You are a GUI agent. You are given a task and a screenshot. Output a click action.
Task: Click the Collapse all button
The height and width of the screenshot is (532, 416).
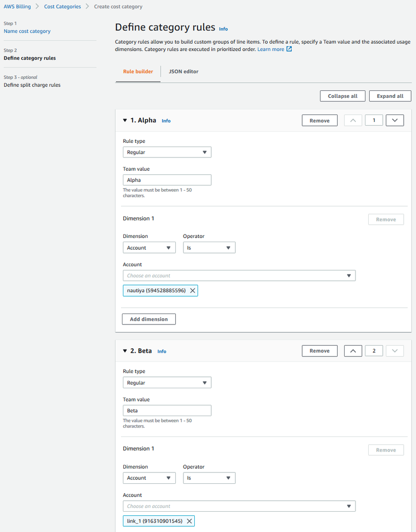343,96
